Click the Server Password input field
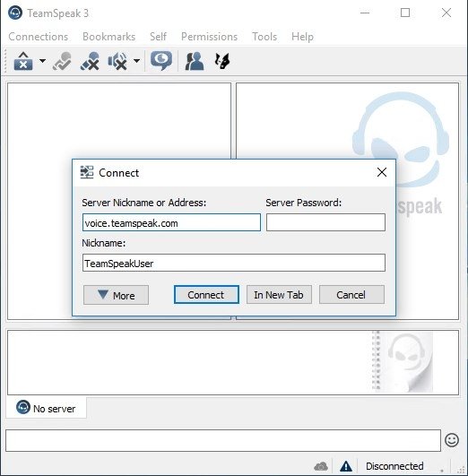Image resolution: width=468 pixels, height=476 pixels. pyautogui.click(x=325, y=222)
